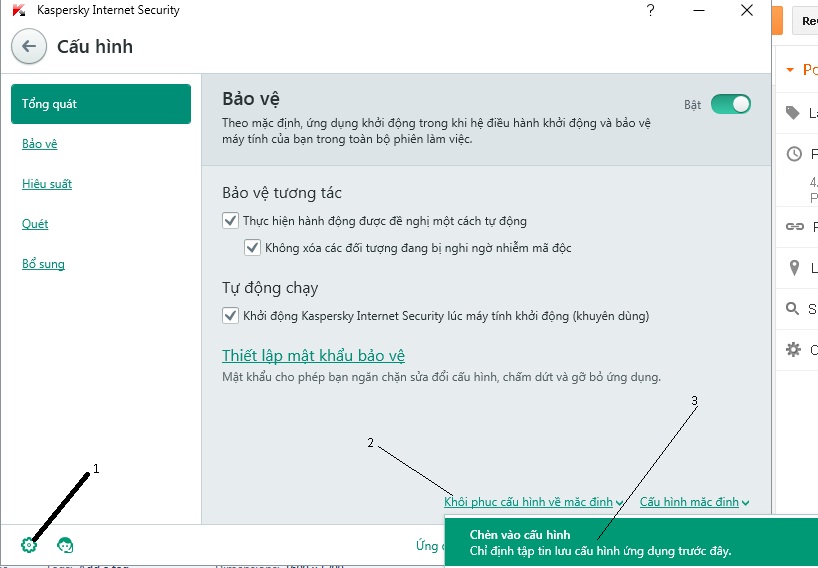This screenshot has height=568, width=818.
Task: Open settings via the gear icon
Action: (x=29, y=545)
